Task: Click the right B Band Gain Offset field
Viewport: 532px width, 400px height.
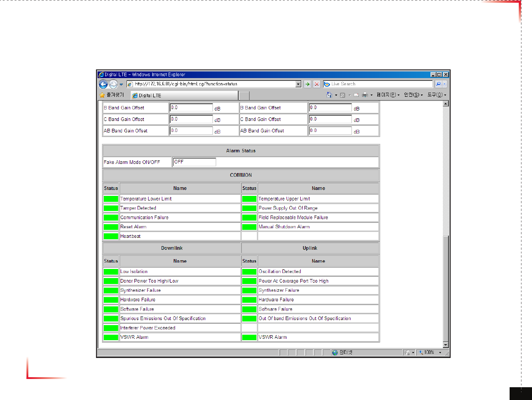Action: pyautogui.click(x=330, y=108)
